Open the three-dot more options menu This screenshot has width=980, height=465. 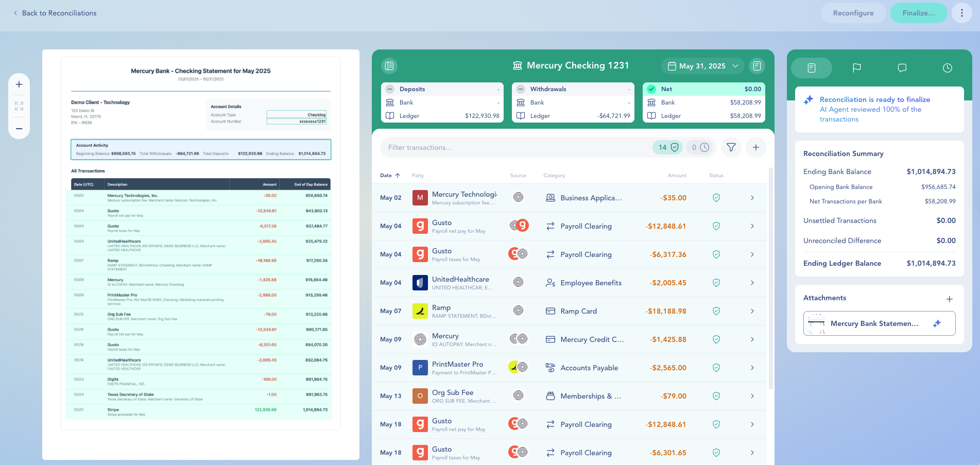tap(961, 13)
